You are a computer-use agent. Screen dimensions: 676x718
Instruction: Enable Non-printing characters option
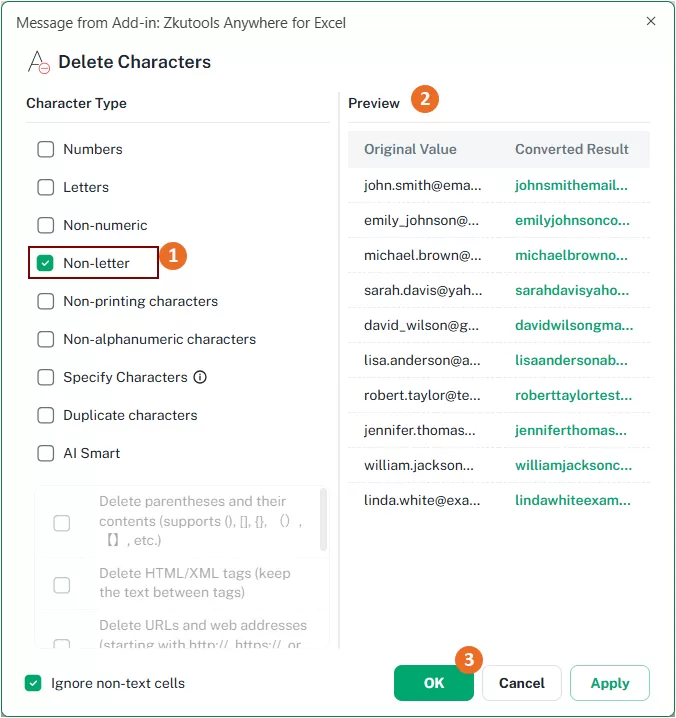[x=46, y=301]
